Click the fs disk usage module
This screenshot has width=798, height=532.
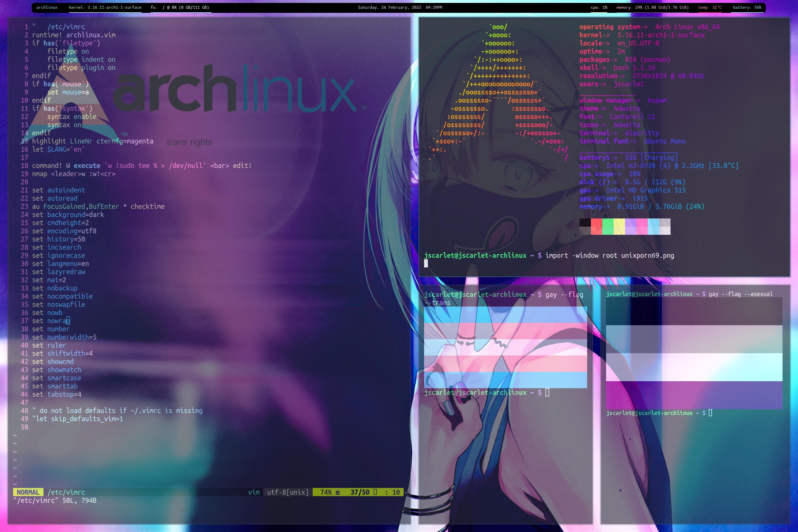[x=180, y=7]
